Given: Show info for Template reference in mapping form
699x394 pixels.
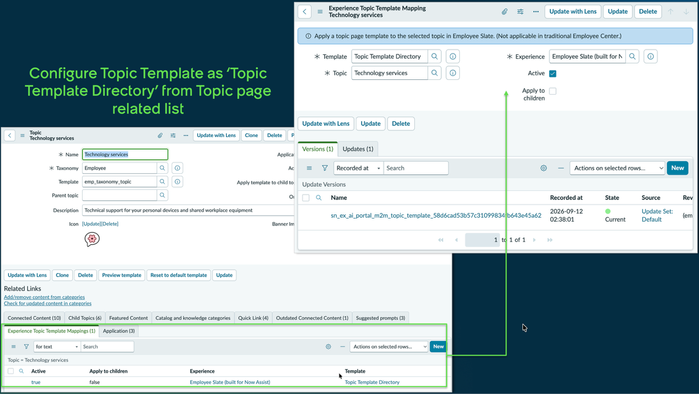Looking at the screenshot, I should tap(453, 57).
